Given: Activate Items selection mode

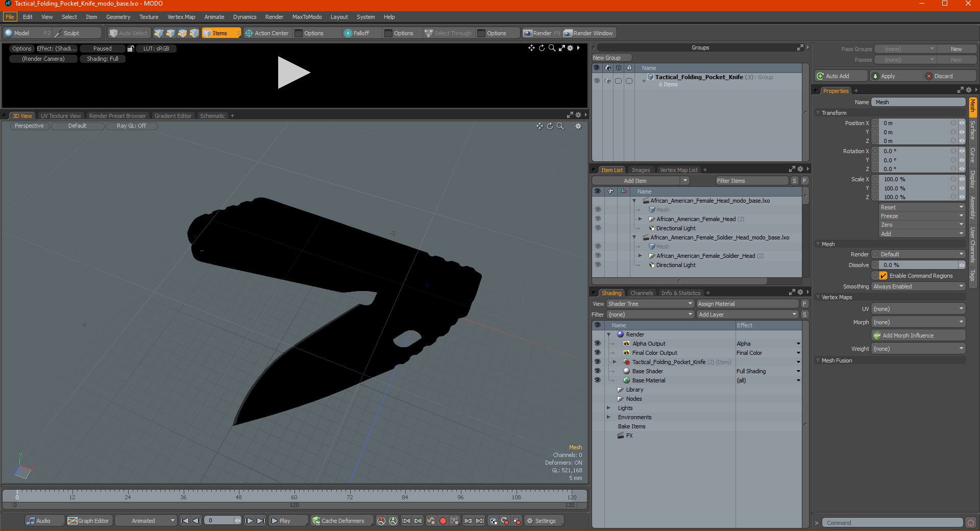Looking at the screenshot, I should coord(221,33).
